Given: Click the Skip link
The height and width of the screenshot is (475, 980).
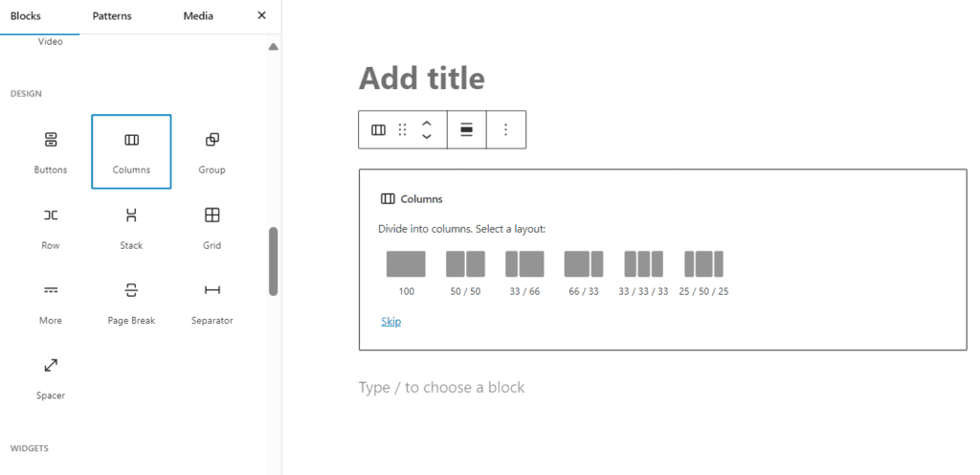Looking at the screenshot, I should click(391, 322).
